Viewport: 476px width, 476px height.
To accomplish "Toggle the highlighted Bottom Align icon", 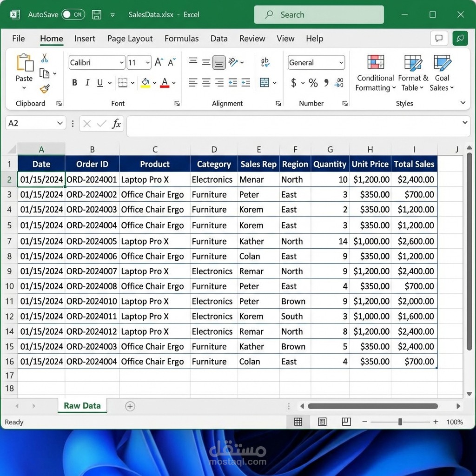I will (219, 63).
